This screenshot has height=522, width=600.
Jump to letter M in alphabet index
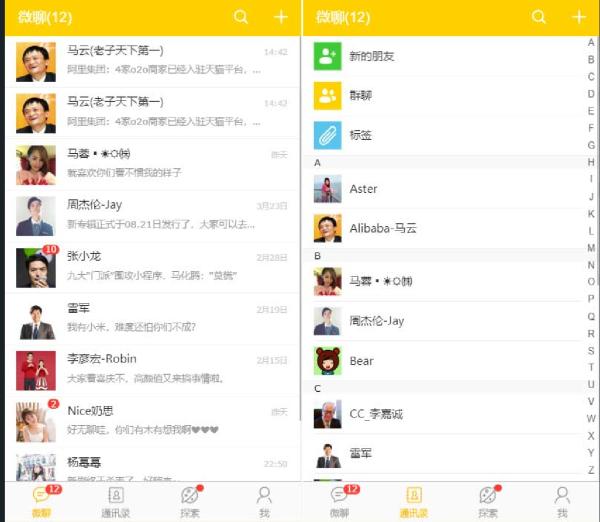coord(591,248)
